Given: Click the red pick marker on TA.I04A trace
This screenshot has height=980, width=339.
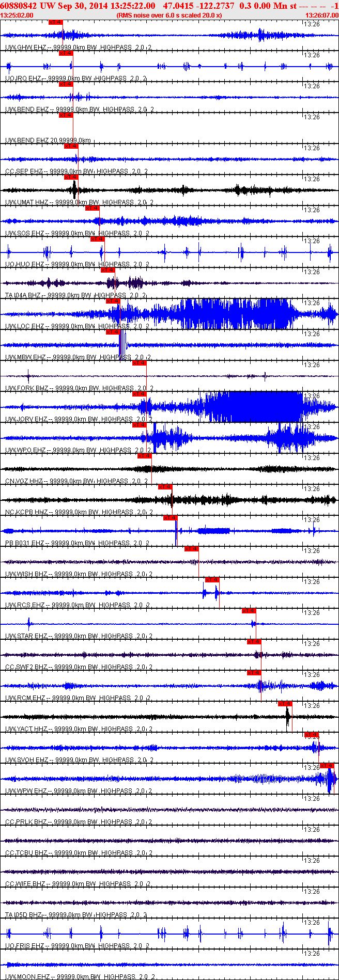Looking at the screenshot, I should click(x=107, y=270).
